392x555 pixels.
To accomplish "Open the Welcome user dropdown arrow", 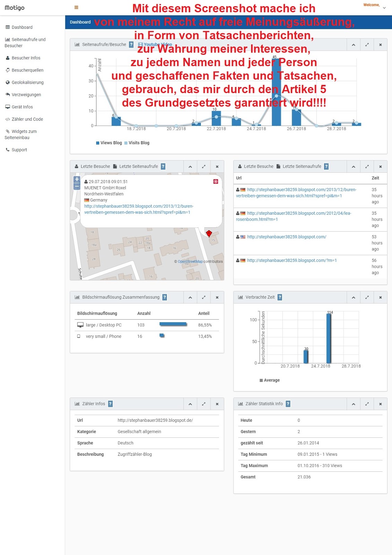I will tap(384, 8).
